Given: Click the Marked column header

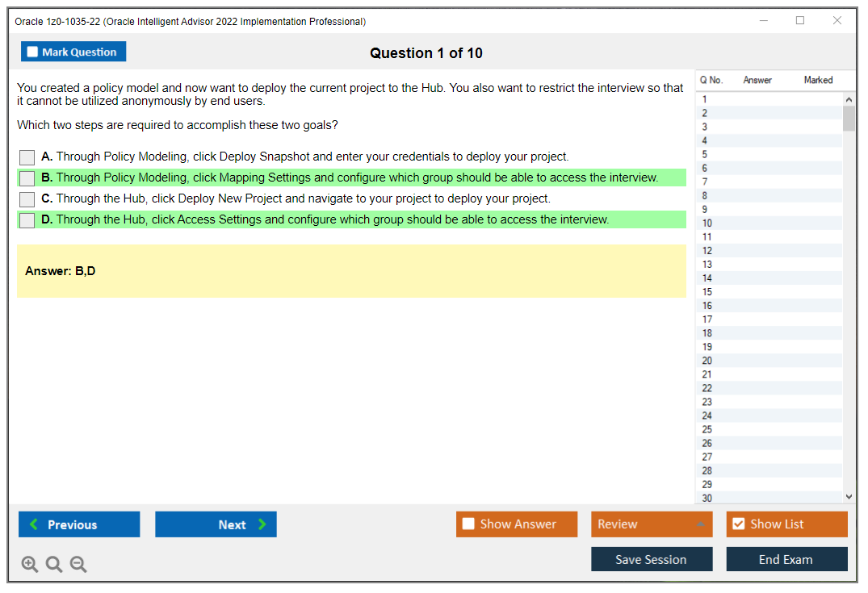Looking at the screenshot, I should pyautogui.click(x=818, y=80).
